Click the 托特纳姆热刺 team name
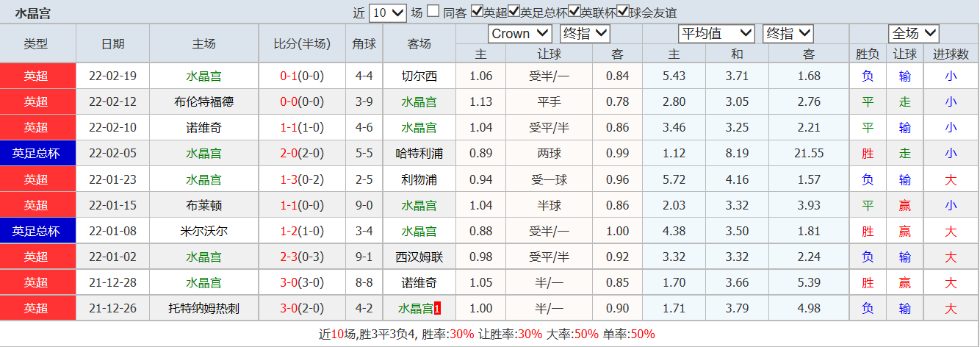Screen dimensions: 980x347 click(203, 309)
